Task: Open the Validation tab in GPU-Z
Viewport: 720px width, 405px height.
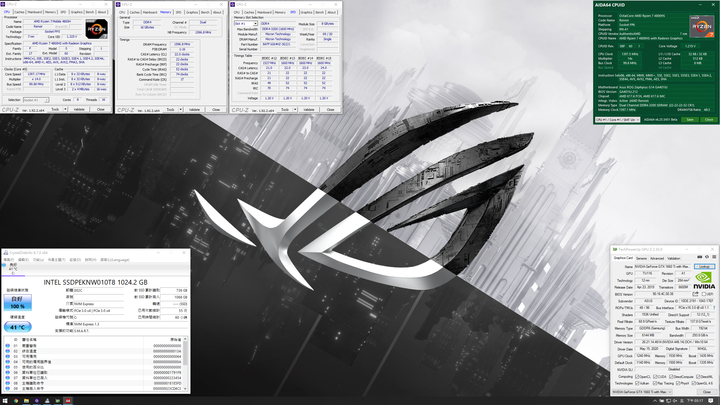Action: [x=674, y=258]
